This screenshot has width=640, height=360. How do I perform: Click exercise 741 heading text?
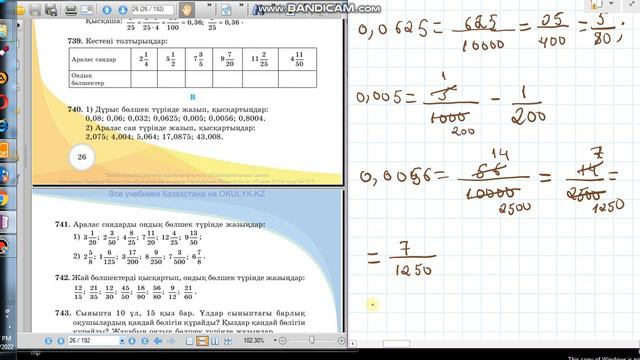click(160, 224)
